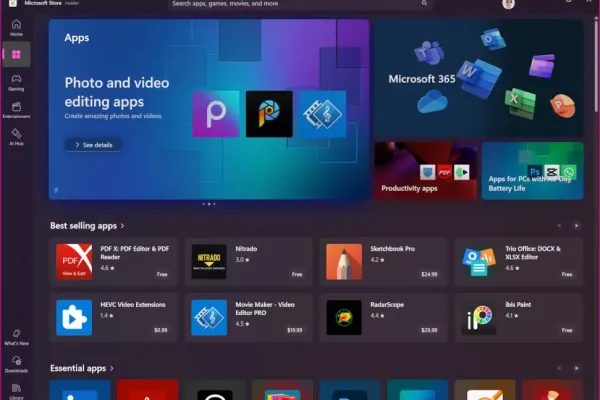
Task: Open the Entertainment section
Action: pos(16,110)
